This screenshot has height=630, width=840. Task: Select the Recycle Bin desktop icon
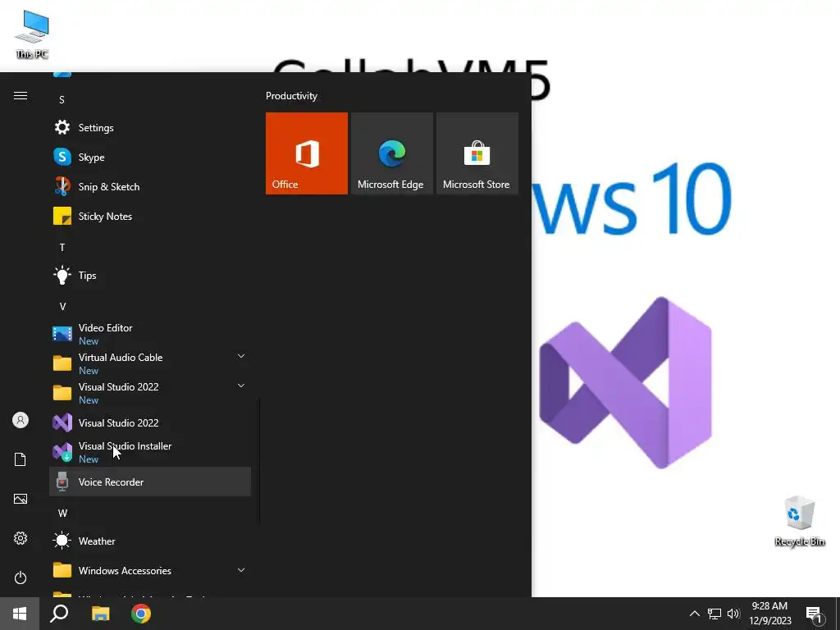point(799,521)
